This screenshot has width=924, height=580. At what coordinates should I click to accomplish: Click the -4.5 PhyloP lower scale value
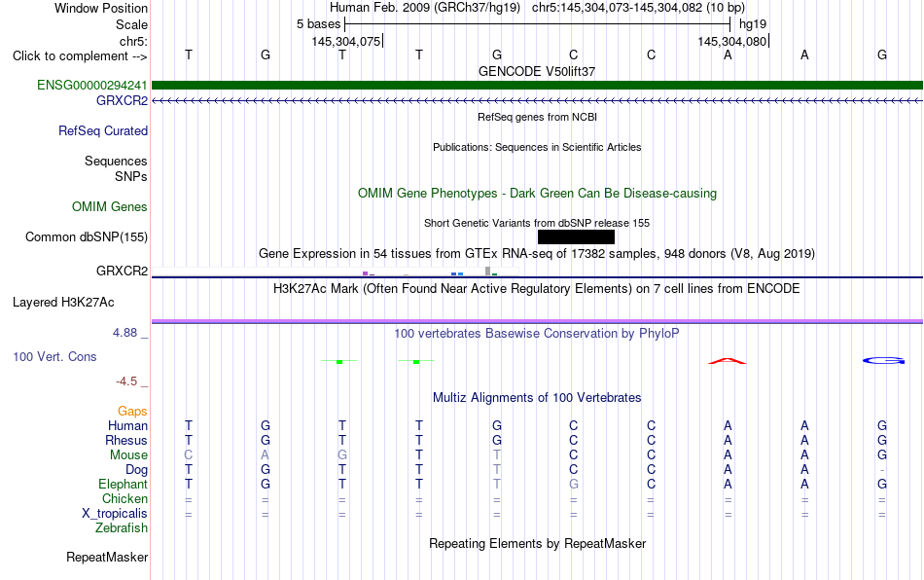[126, 381]
